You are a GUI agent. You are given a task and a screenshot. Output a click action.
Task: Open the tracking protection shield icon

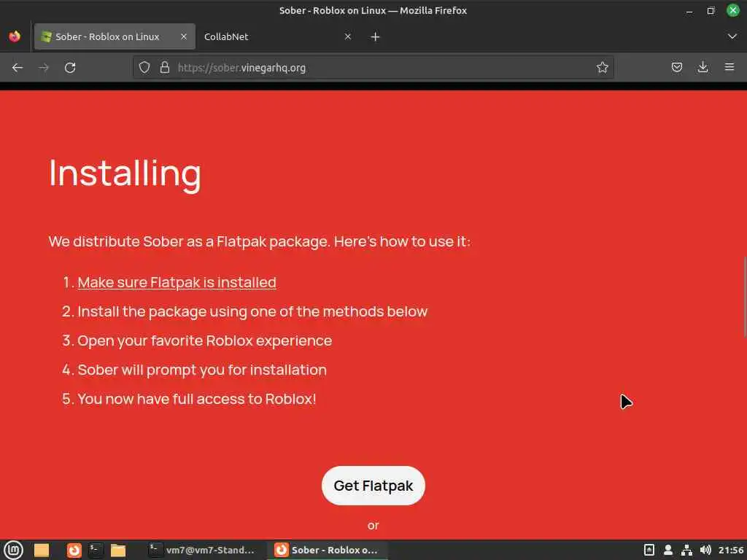pos(144,68)
